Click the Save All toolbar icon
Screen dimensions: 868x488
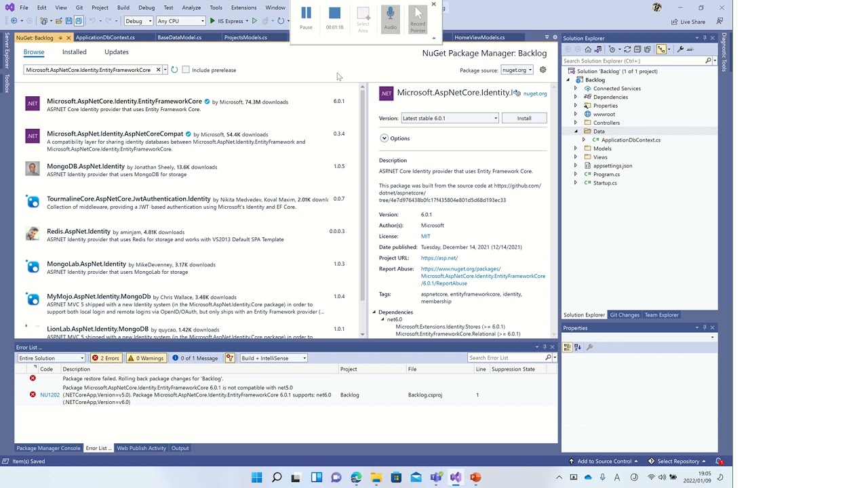[x=79, y=21]
